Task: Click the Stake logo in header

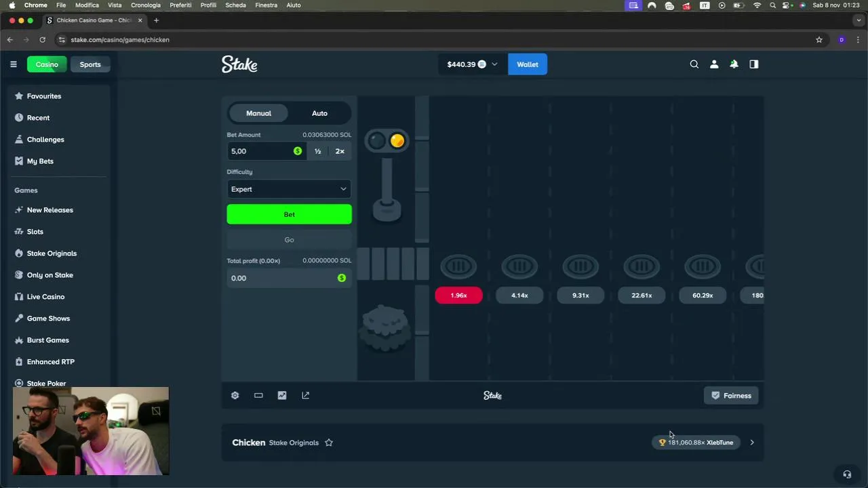Action: (239, 64)
